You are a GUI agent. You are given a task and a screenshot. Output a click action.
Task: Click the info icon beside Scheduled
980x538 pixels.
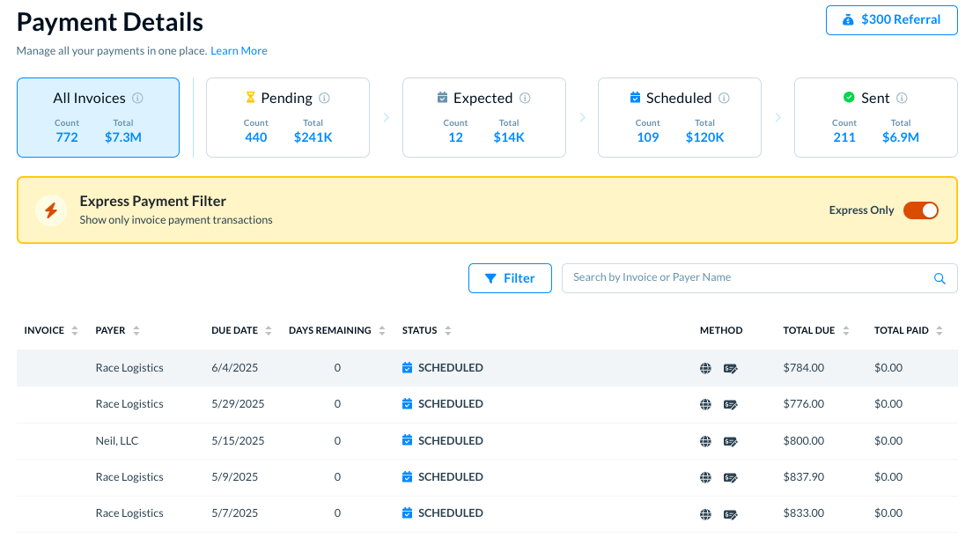pyautogui.click(x=725, y=99)
